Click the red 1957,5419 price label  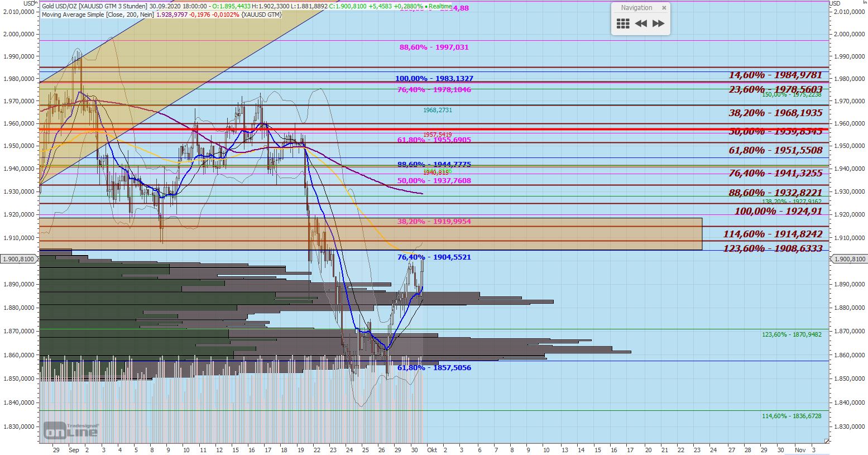click(438, 135)
